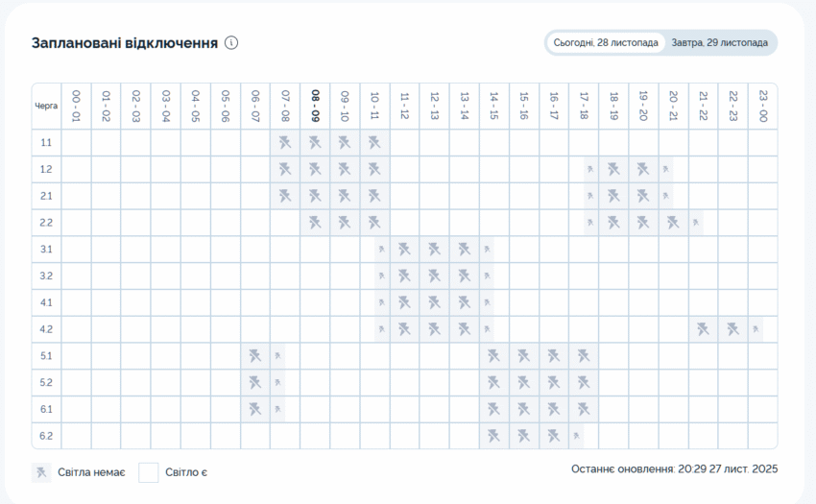The height and width of the screenshot is (504, 816).
Task: Click queue 3.2 row label
Action: [x=46, y=276]
